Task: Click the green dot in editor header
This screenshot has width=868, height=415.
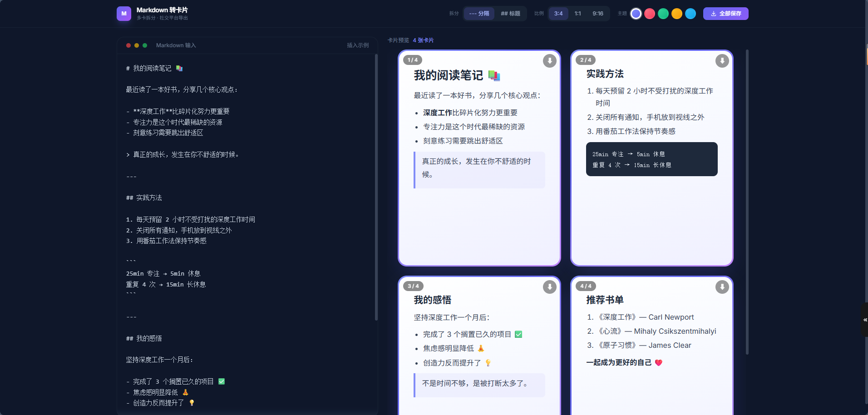Action: [145, 45]
